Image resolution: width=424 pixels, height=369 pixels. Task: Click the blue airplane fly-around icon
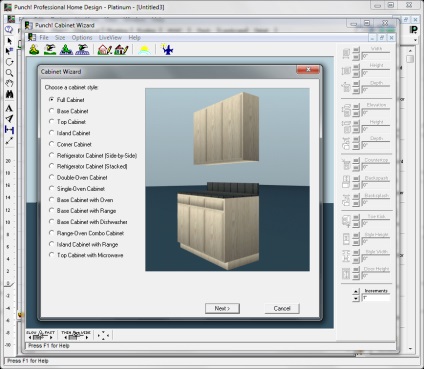[167, 50]
